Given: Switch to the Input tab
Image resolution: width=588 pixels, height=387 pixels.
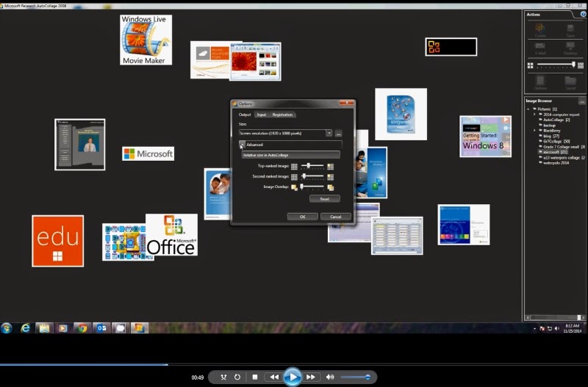Looking at the screenshot, I should [262, 115].
